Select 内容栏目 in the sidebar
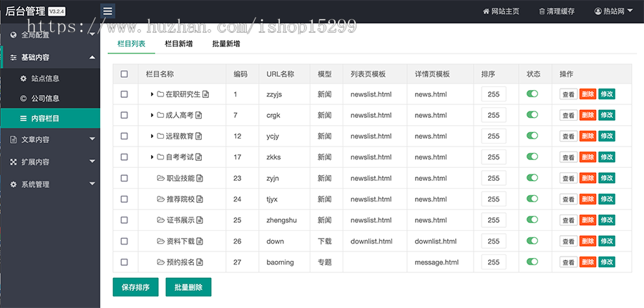 pyautogui.click(x=50, y=119)
